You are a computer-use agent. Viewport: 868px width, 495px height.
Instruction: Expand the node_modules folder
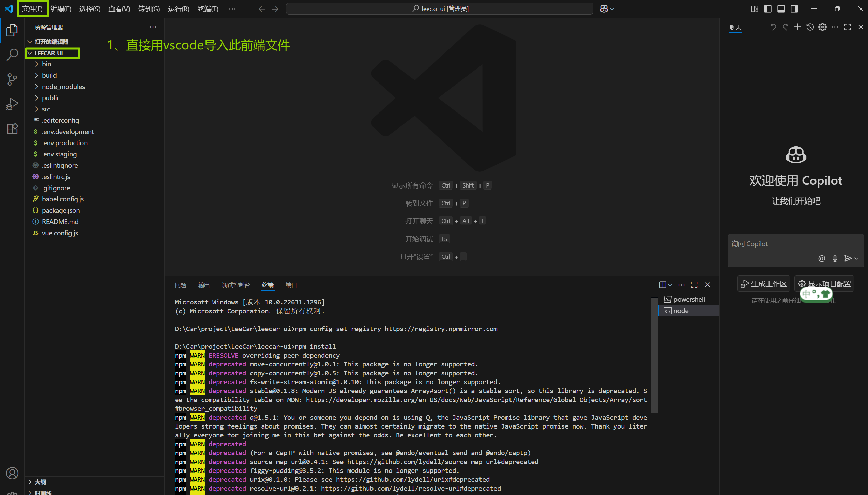click(63, 87)
